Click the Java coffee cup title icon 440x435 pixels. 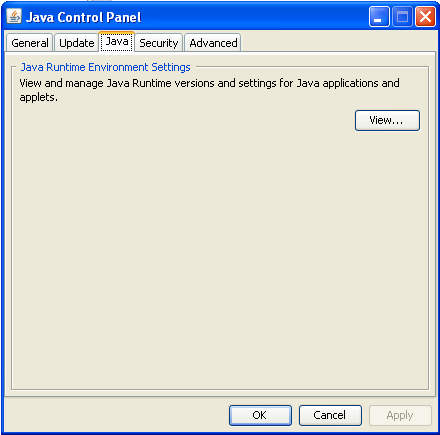click(14, 16)
